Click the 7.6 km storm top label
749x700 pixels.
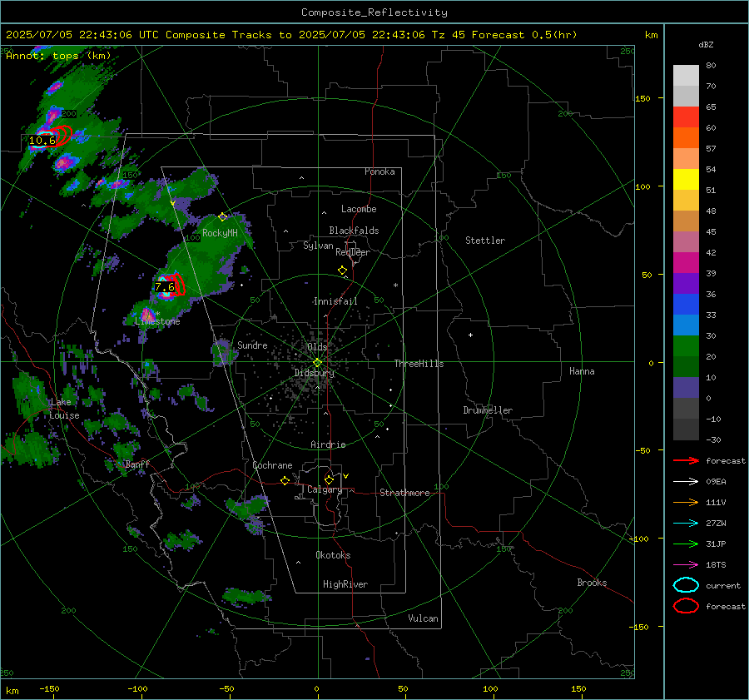click(x=165, y=287)
